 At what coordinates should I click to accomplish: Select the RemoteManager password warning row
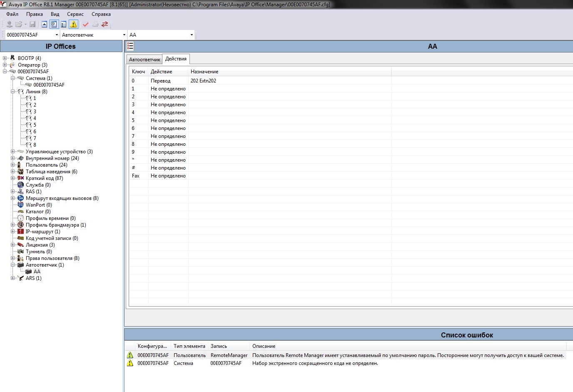[346, 355]
